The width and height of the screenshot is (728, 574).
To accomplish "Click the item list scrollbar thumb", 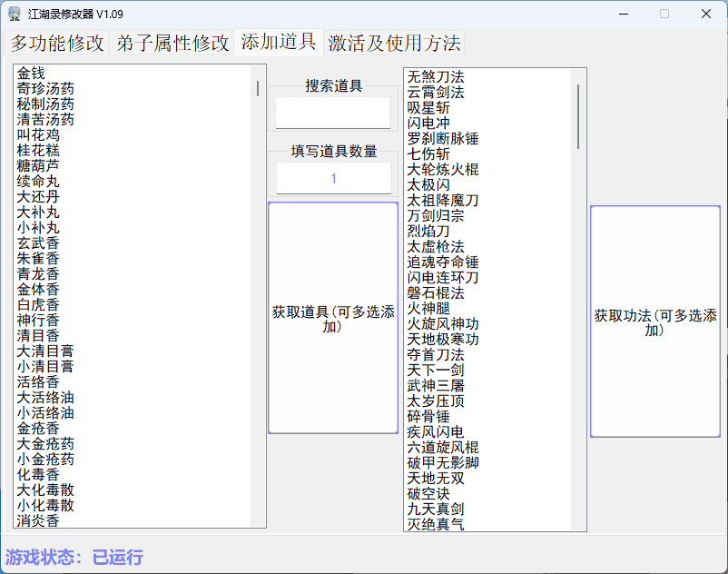I will click(x=258, y=88).
